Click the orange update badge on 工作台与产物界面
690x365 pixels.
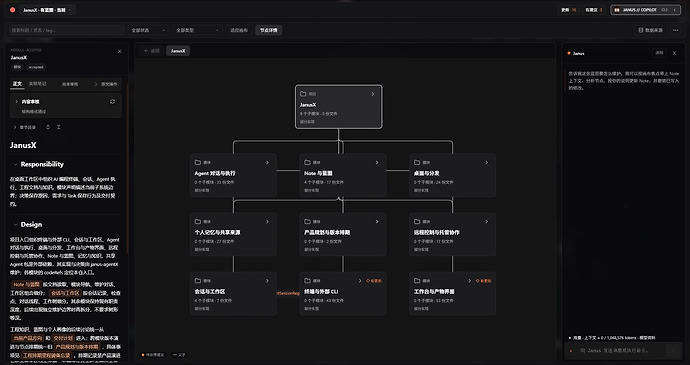tap(484, 281)
